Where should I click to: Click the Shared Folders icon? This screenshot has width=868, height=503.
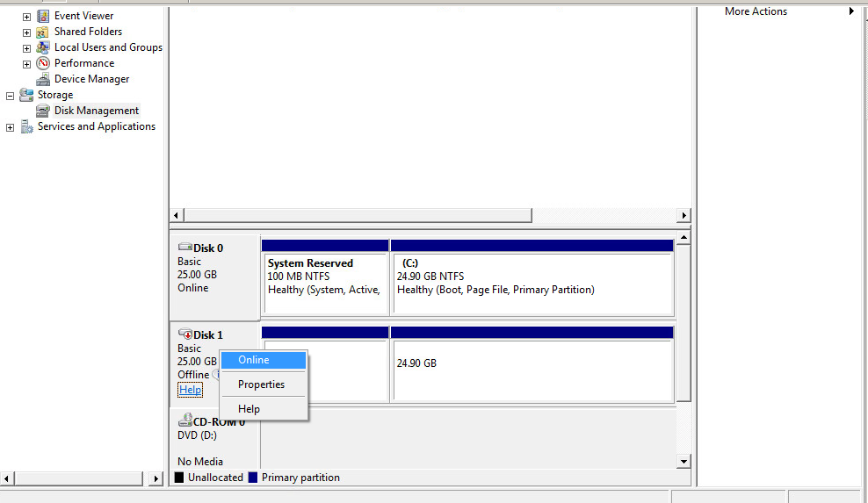[x=43, y=32]
